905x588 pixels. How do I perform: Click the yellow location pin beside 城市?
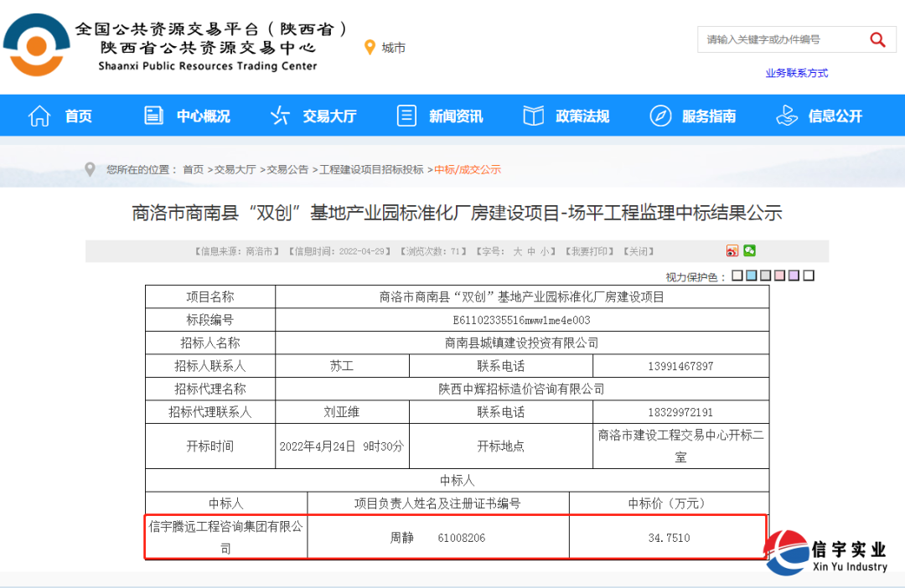[370, 48]
